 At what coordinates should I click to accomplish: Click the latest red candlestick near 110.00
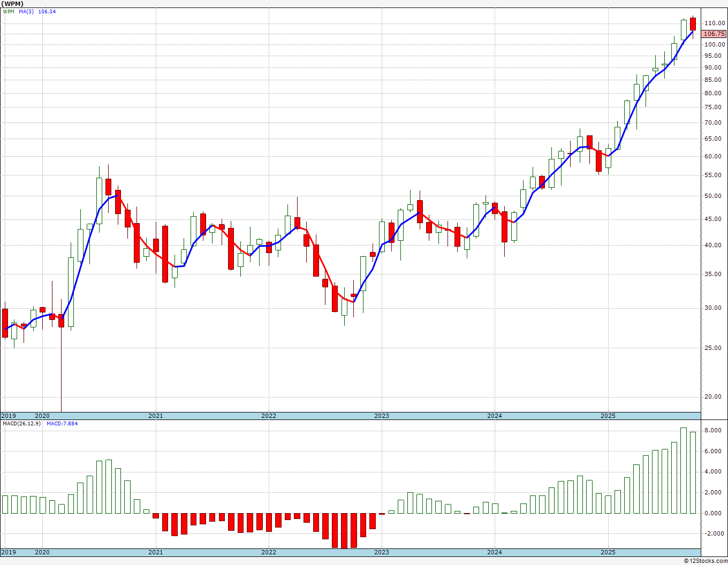click(x=693, y=24)
